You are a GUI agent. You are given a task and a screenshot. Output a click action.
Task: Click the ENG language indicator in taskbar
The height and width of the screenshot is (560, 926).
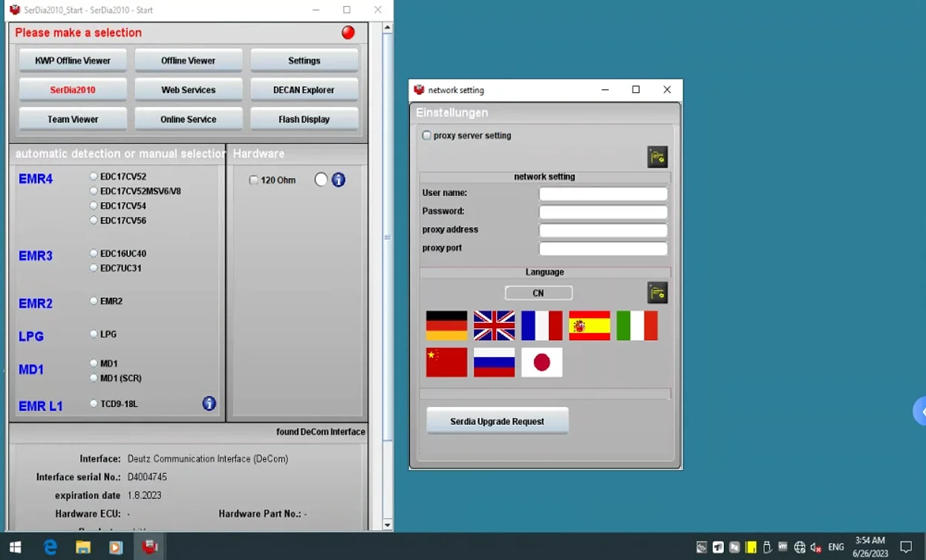pyautogui.click(x=836, y=547)
